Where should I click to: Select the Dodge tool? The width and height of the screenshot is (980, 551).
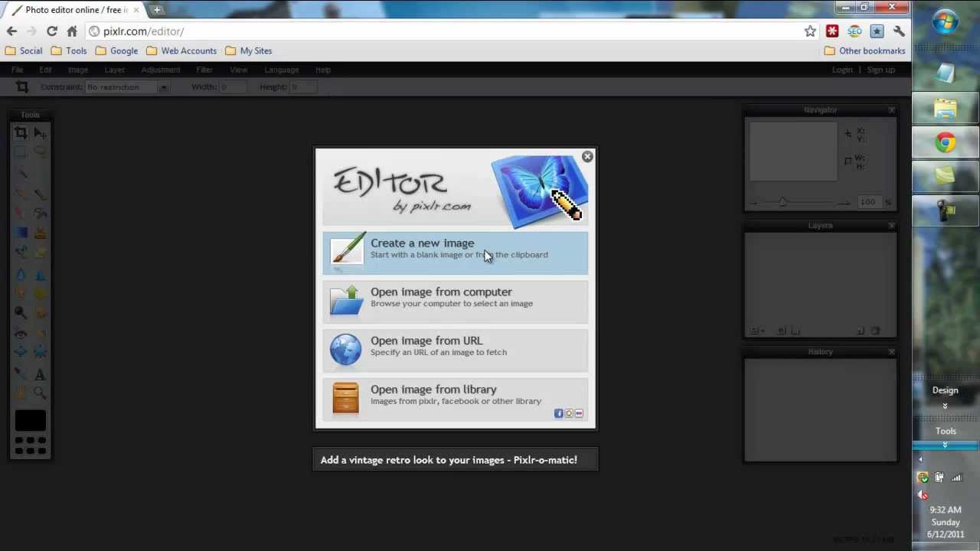click(21, 312)
